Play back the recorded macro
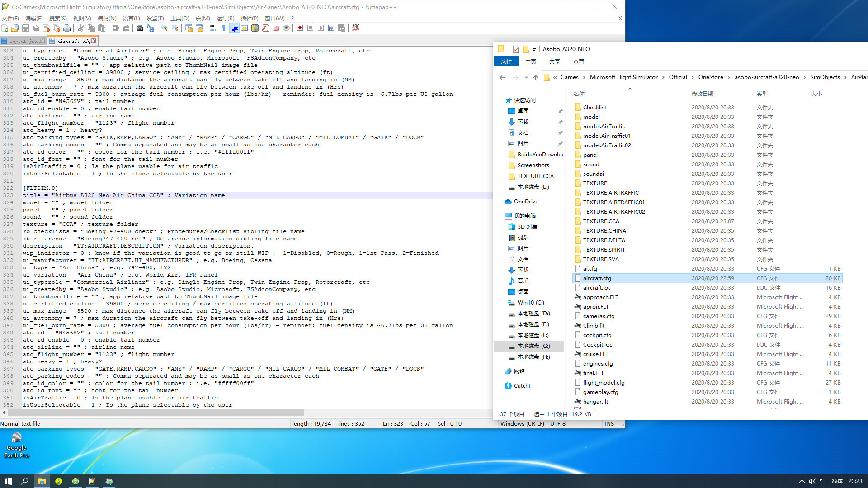 tap(321, 28)
